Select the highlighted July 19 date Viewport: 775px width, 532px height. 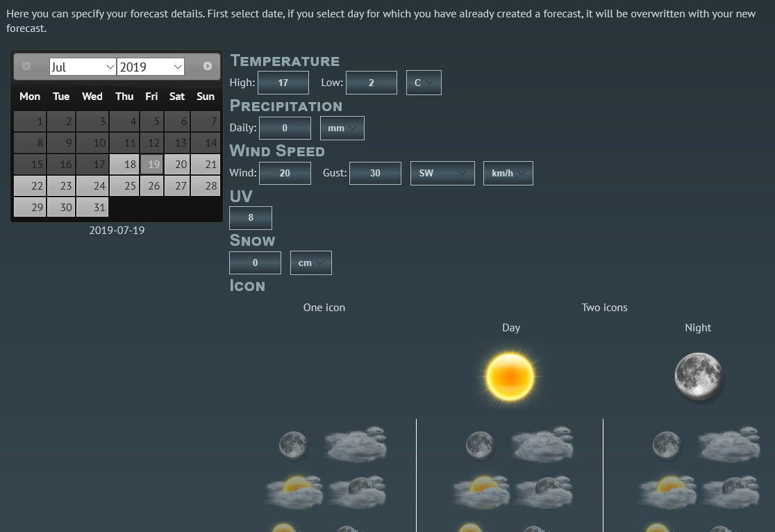tap(152, 164)
